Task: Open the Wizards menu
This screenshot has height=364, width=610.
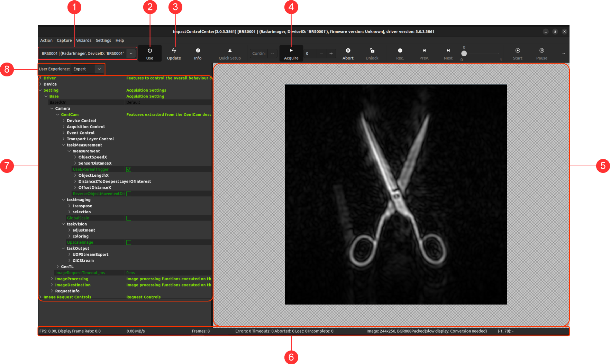Action: (x=84, y=40)
